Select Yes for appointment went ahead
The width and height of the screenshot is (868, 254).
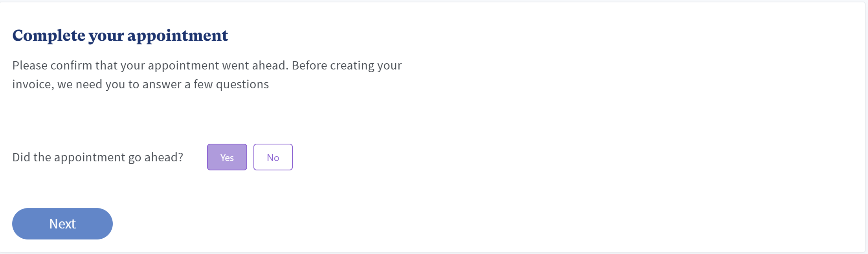tap(227, 157)
